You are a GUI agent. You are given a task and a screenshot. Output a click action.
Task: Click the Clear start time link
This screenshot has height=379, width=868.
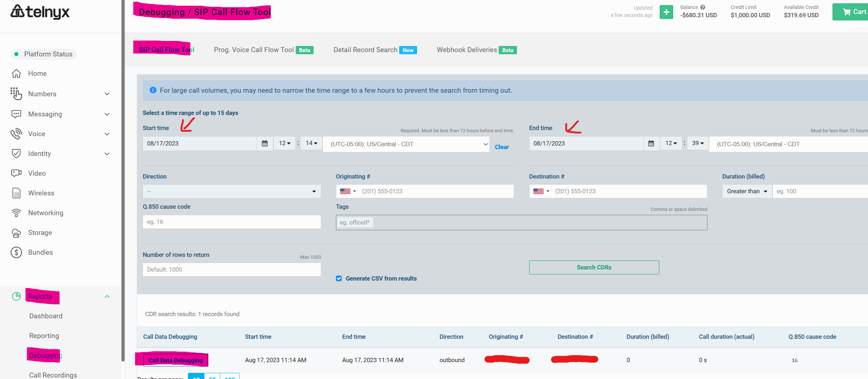[502, 147]
